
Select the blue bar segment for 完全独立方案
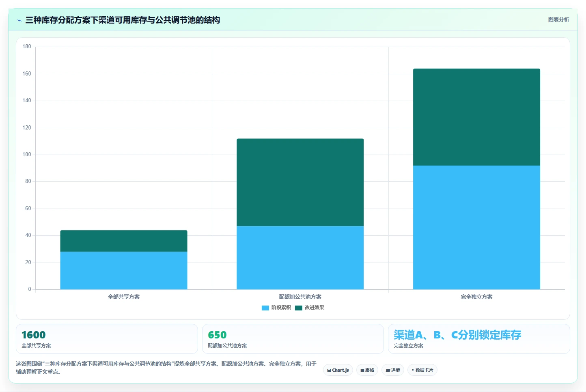click(x=476, y=227)
